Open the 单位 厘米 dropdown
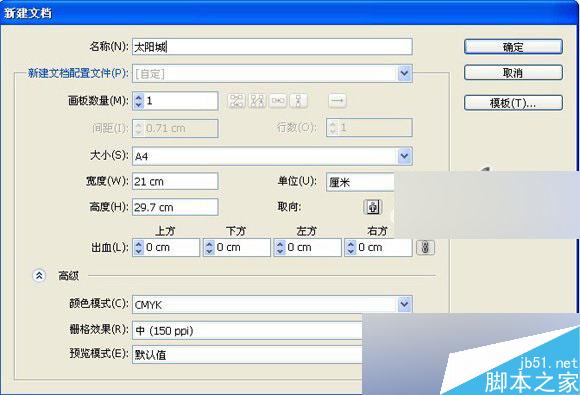The height and width of the screenshot is (395, 580). coord(361,182)
